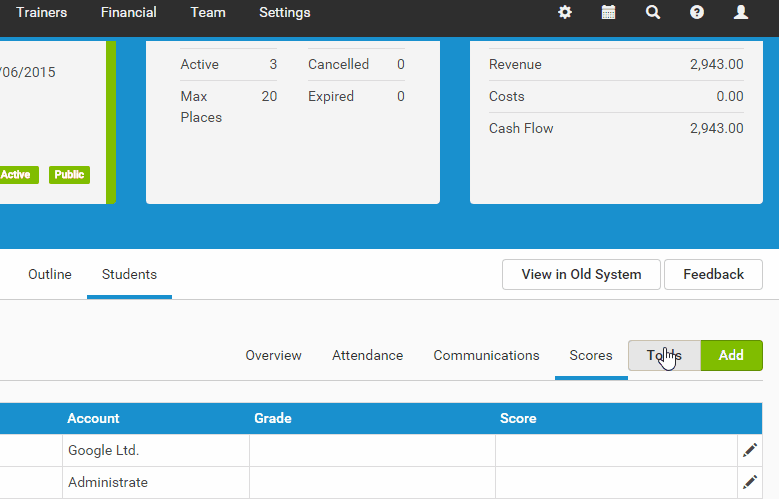Click the Account column header

(x=93, y=418)
